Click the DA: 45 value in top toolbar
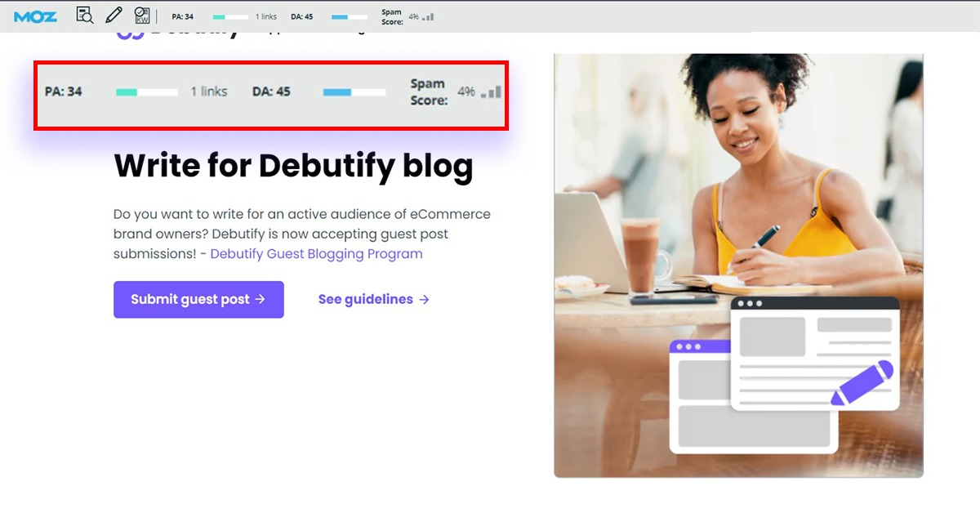The height and width of the screenshot is (513, 980). (x=301, y=16)
